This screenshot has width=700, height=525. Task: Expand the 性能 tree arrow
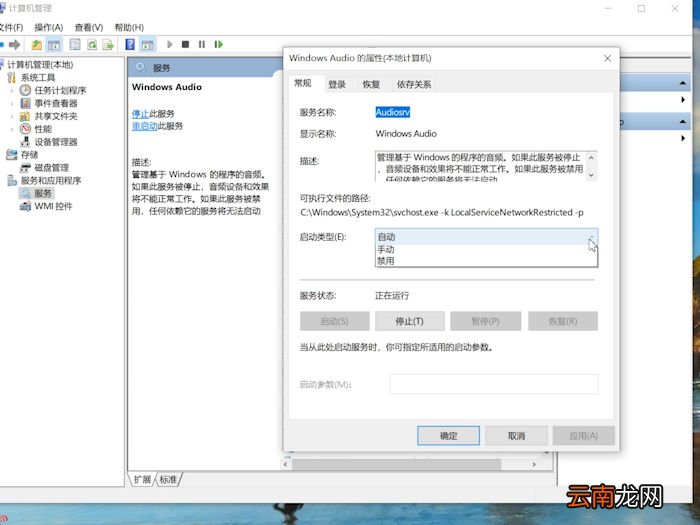click(x=12, y=129)
